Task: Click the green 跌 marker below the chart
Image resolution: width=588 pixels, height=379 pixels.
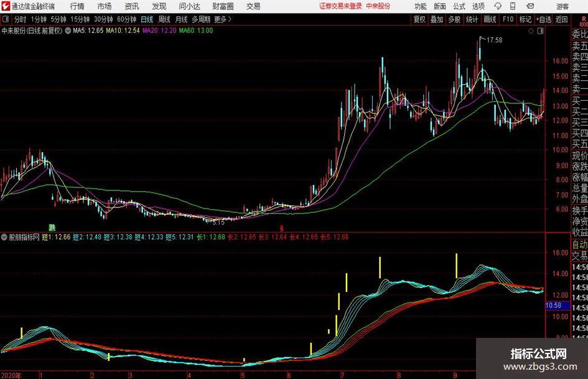Action: 52,227
